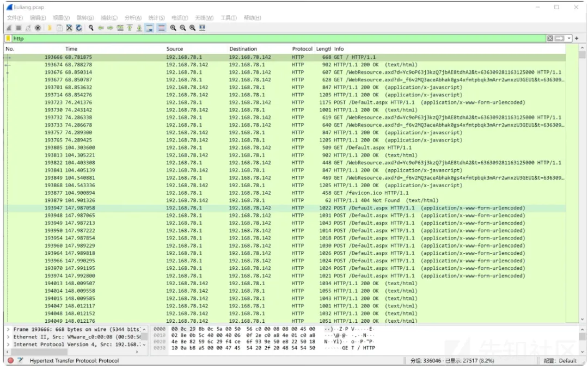Apply the display filter arrow button
Viewport: 588px width, 369px height.
559,39
